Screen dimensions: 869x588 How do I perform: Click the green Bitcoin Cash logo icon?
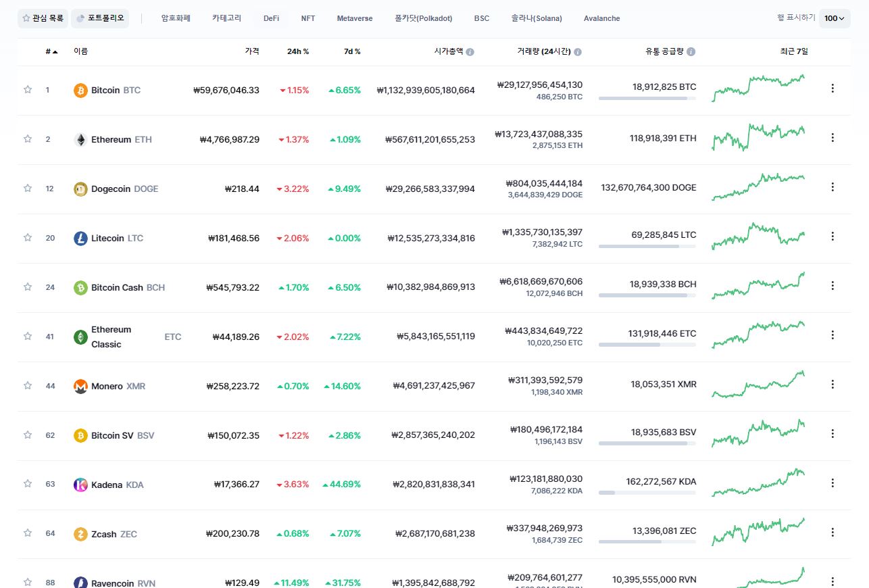80,287
